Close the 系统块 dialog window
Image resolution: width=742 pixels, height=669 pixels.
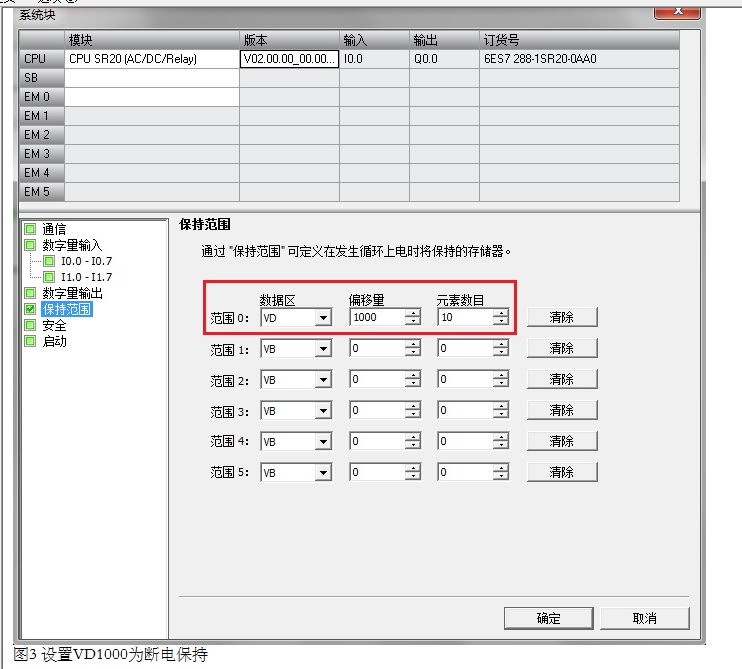coord(677,12)
